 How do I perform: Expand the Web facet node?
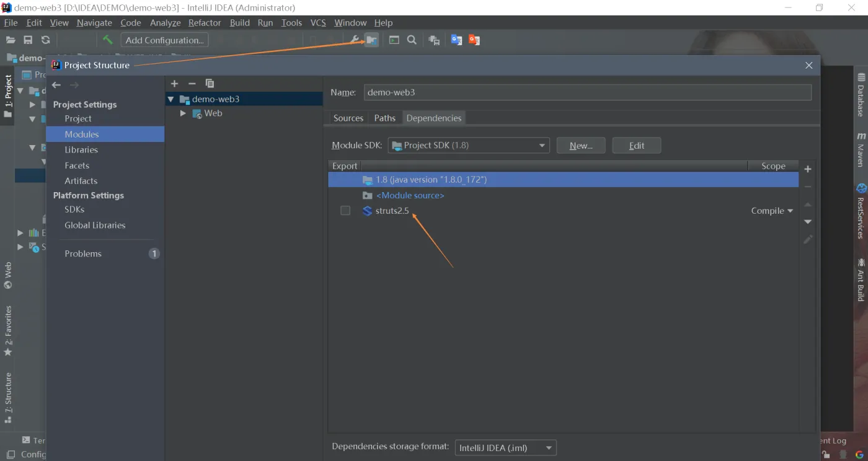183,113
